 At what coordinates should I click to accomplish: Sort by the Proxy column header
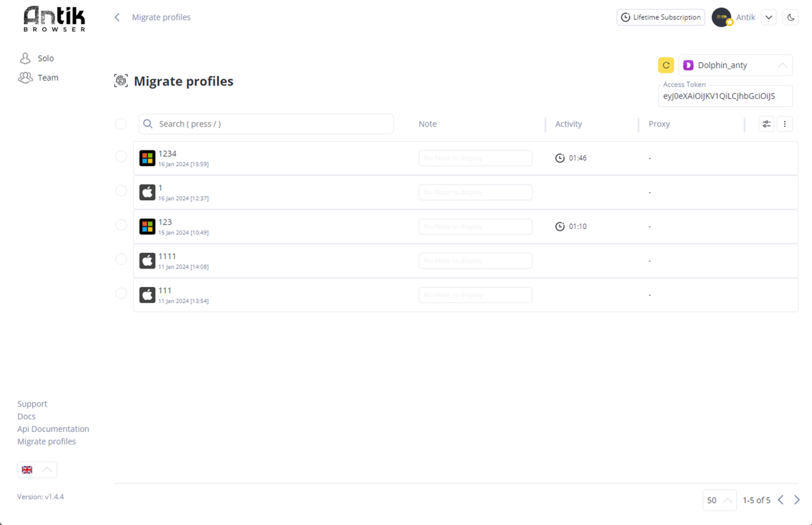click(659, 124)
